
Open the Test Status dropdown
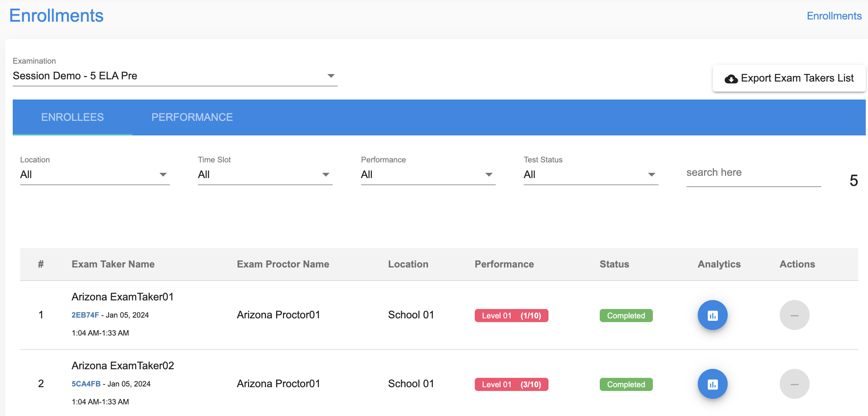tap(651, 174)
